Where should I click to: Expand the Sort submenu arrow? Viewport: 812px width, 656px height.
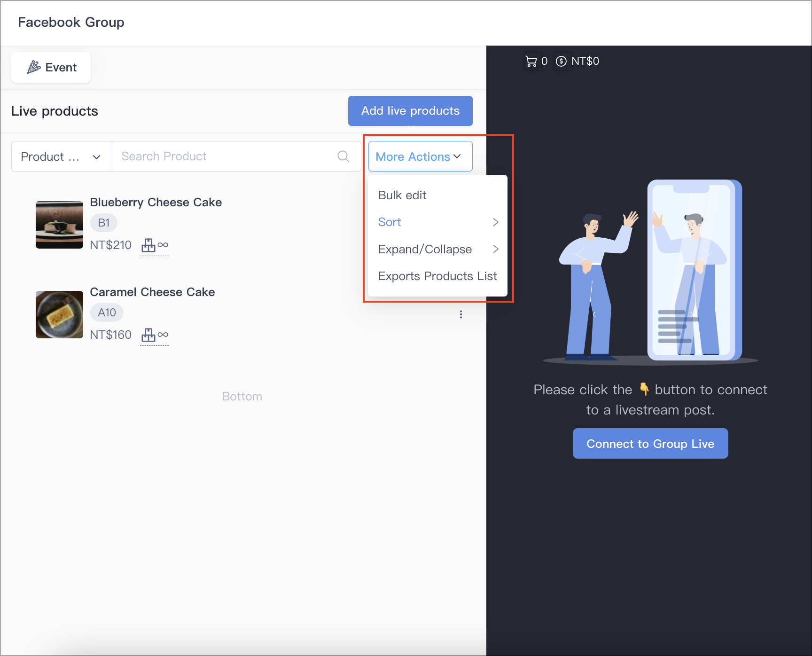click(x=495, y=222)
